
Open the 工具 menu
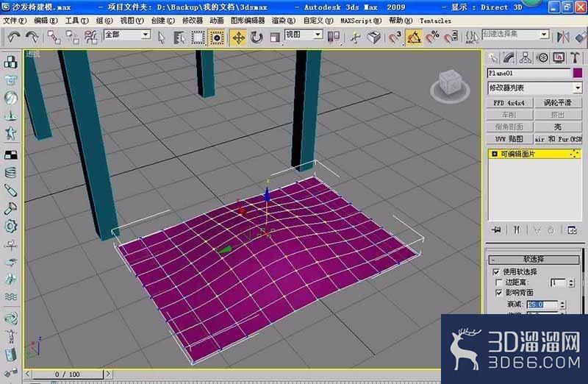coord(76,21)
